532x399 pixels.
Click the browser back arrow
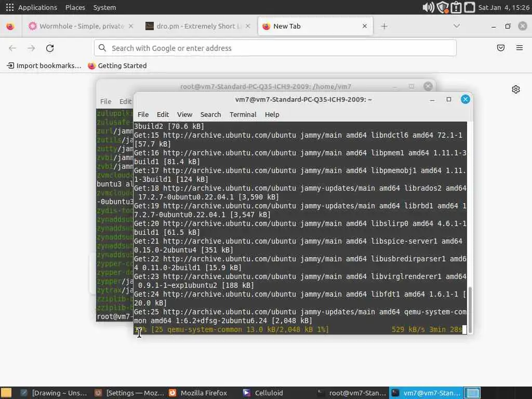[12, 48]
